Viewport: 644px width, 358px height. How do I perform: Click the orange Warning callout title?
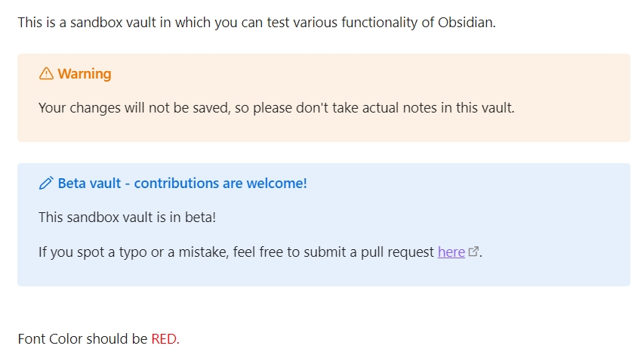pos(85,73)
